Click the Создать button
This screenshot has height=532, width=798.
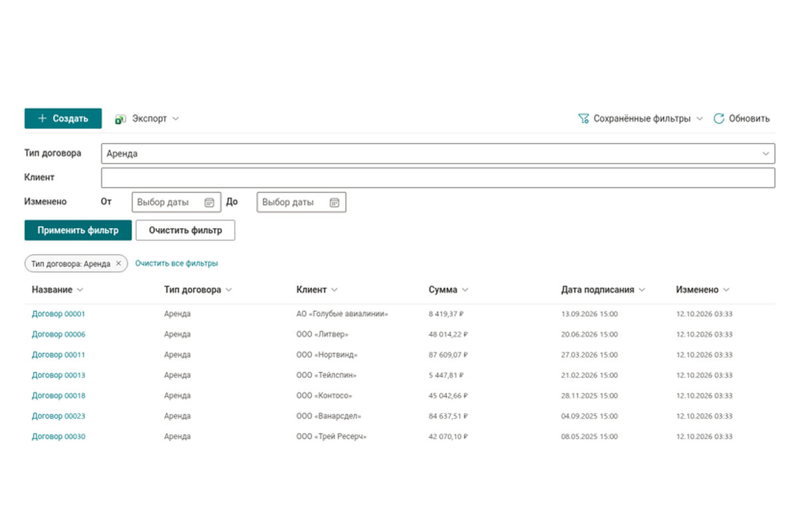coord(63,118)
